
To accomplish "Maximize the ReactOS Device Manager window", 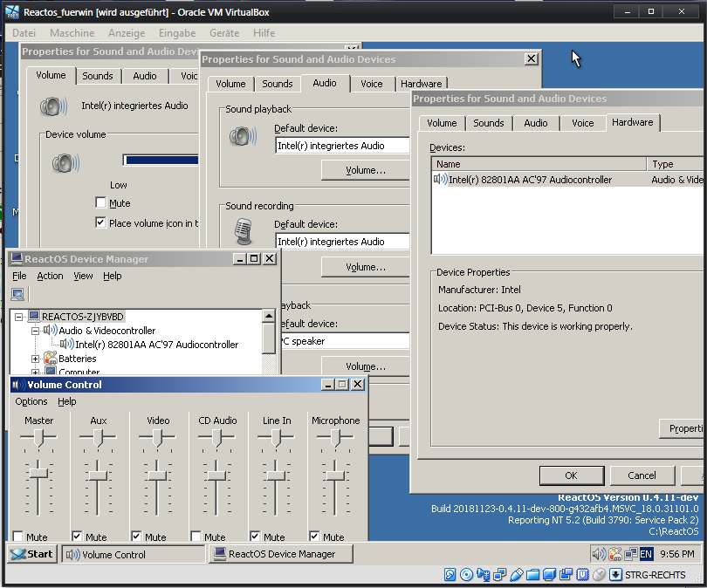I will [254, 258].
